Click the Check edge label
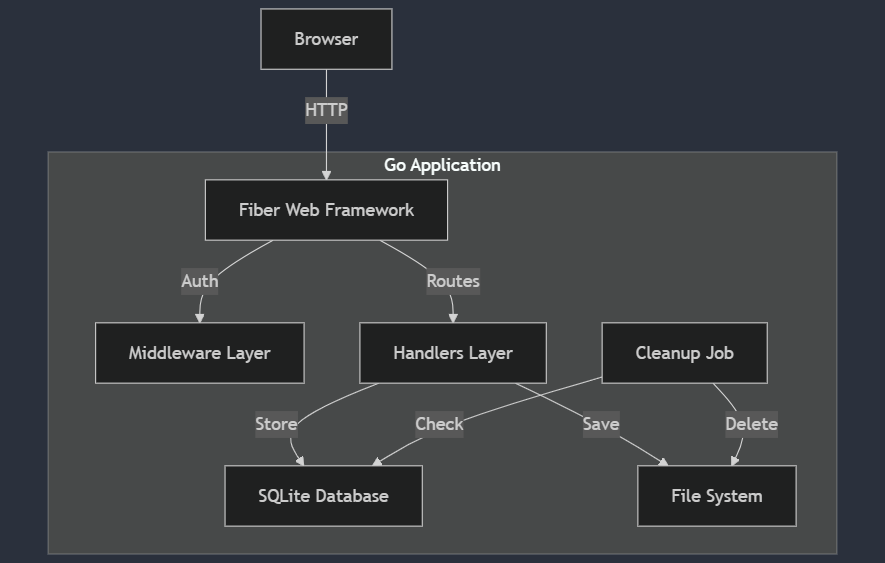The width and height of the screenshot is (885, 563). (439, 424)
